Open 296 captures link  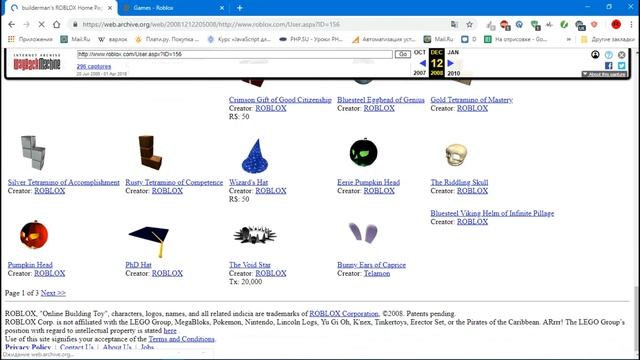tap(93, 66)
